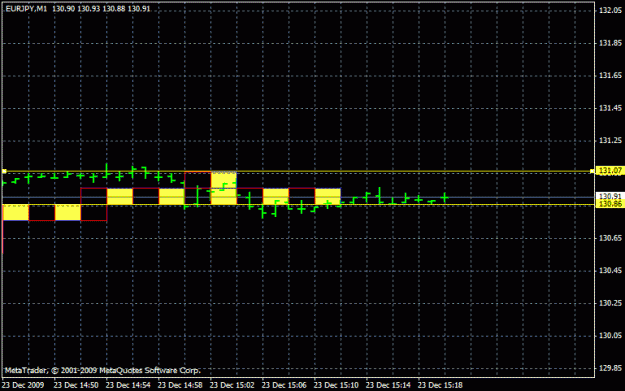Select the 132.05 price scale value
This screenshot has height=391, width=625.
click(610, 10)
